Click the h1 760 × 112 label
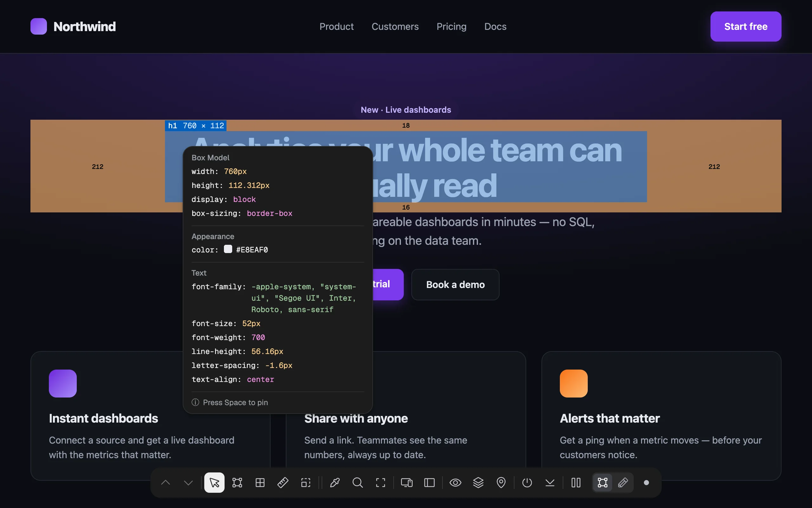This screenshot has height=508, width=812. coord(196,126)
